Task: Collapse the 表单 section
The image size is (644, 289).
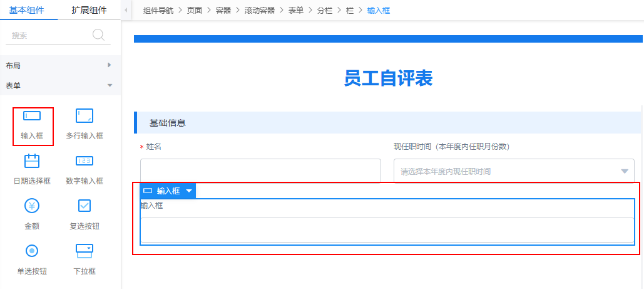Action: point(60,85)
